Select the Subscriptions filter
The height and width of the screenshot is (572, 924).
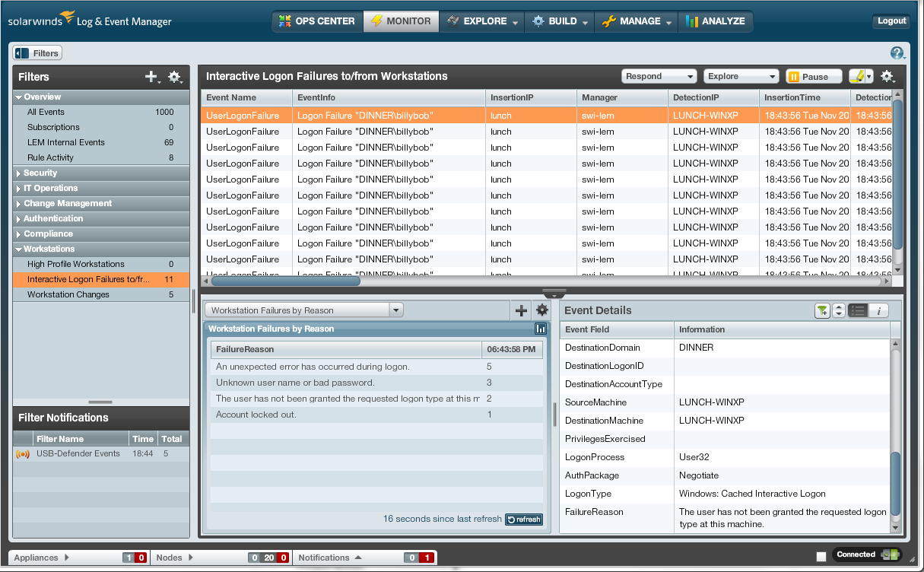[x=101, y=127]
